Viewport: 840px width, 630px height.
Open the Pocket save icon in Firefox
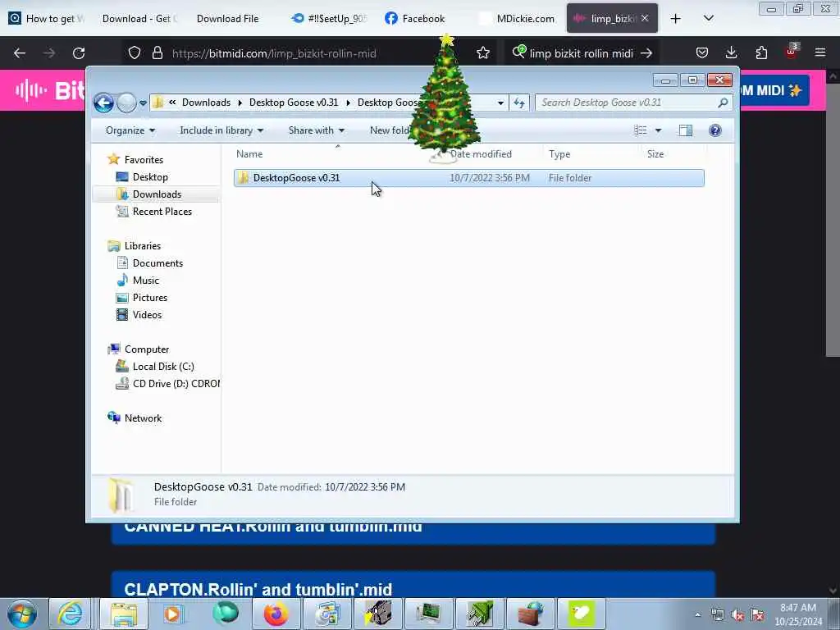tap(702, 53)
